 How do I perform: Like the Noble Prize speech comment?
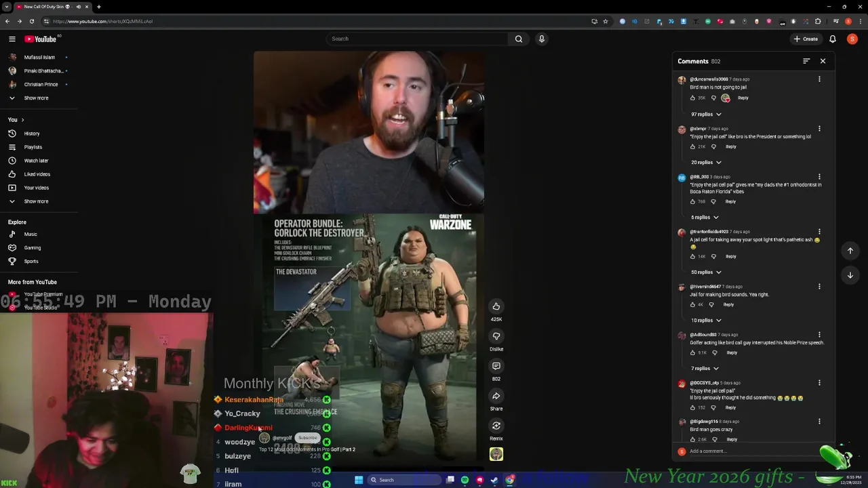(x=692, y=353)
